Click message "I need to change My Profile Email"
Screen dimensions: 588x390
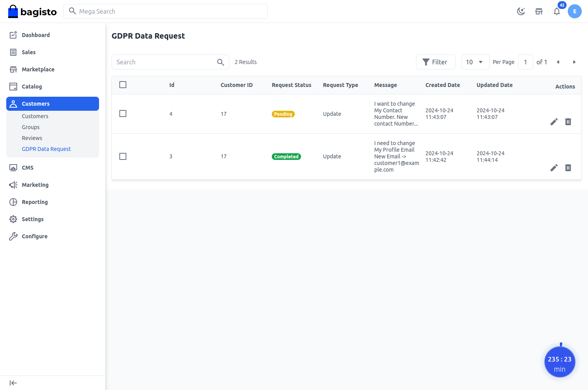[397, 156]
